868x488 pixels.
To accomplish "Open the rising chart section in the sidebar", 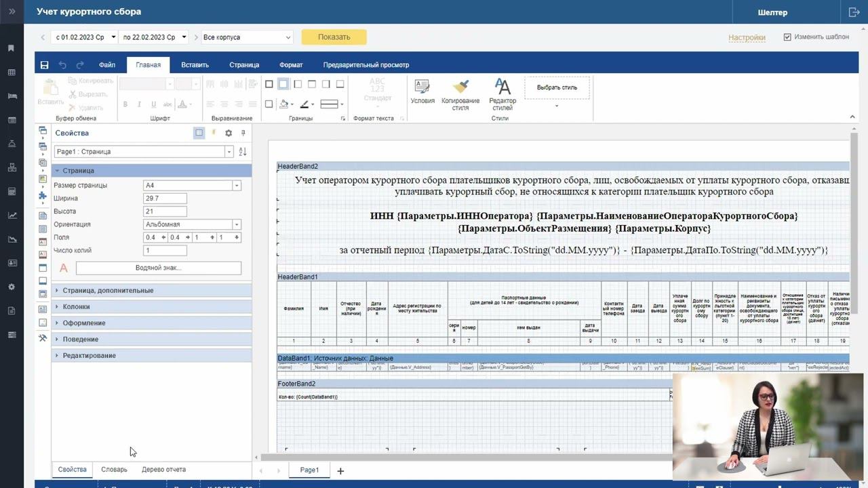I will pos(12,216).
